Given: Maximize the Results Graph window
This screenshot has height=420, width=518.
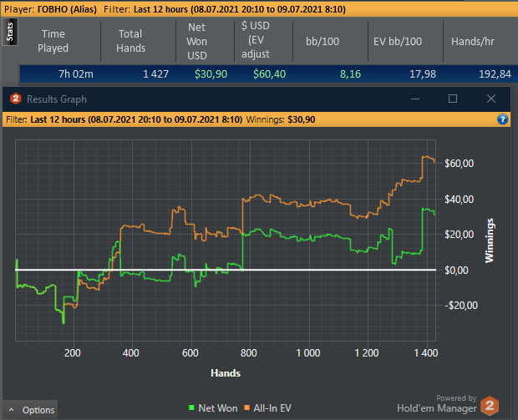Looking at the screenshot, I should [453, 99].
